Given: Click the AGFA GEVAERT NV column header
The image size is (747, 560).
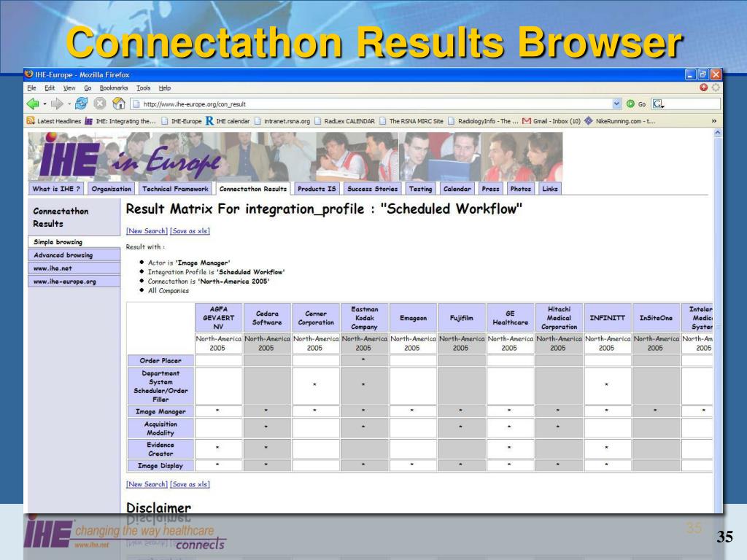Looking at the screenshot, I should pos(219,318).
